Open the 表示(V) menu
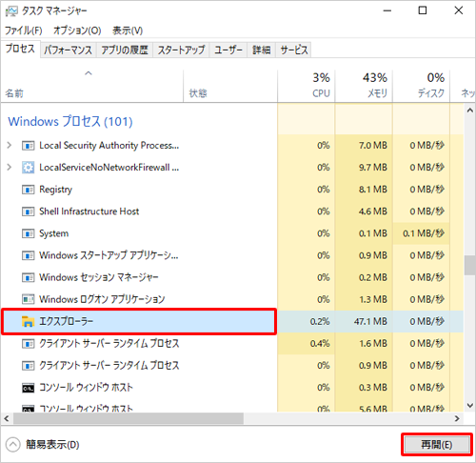The image size is (476, 463). [x=128, y=30]
